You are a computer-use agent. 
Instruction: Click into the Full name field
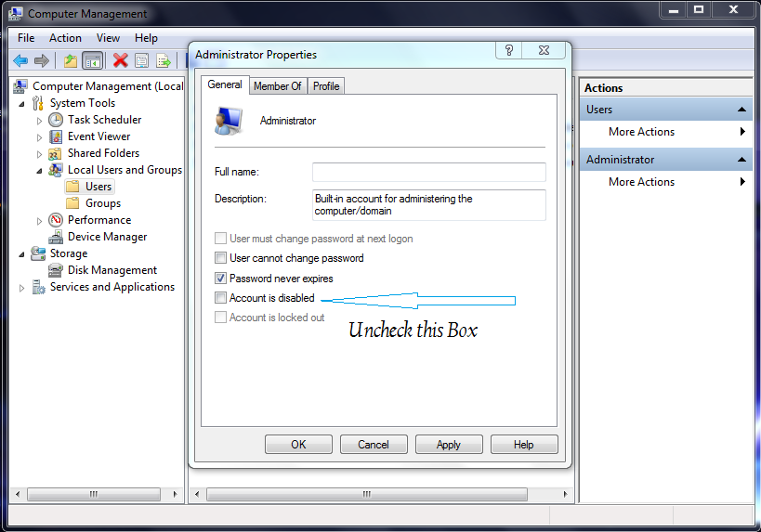[429, 172]
